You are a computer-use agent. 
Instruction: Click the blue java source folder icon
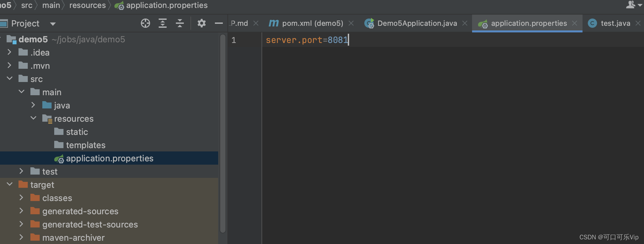pos(47,105)
